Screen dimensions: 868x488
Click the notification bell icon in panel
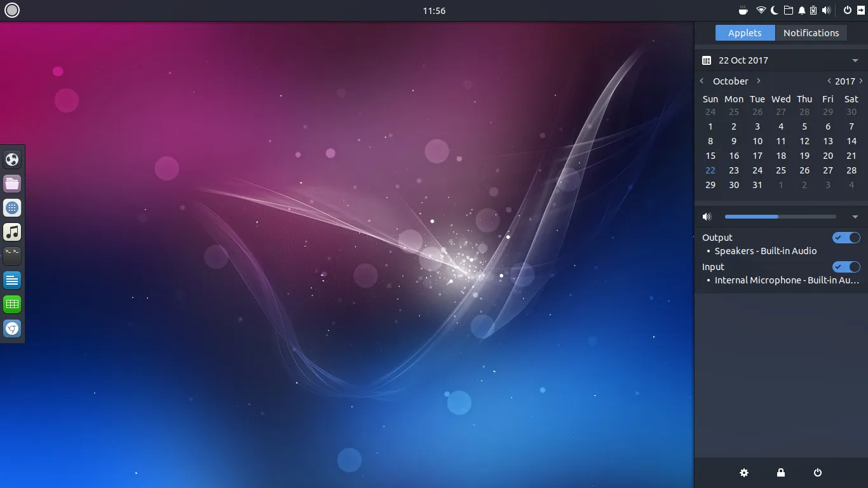coord(802,10)
